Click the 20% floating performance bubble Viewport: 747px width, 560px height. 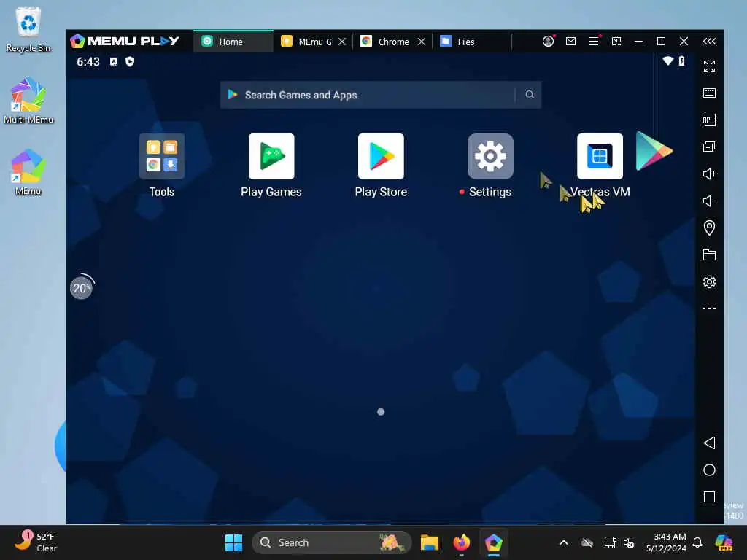82,287
